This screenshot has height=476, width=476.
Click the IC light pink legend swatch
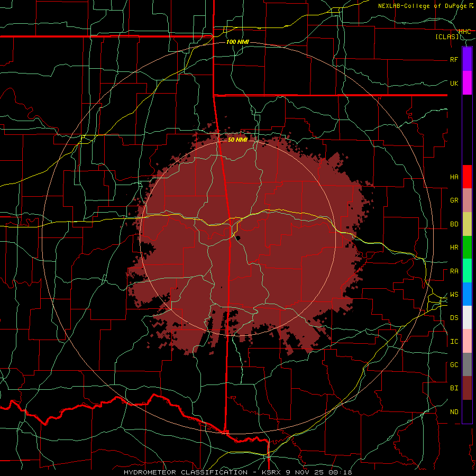[467, 341]
